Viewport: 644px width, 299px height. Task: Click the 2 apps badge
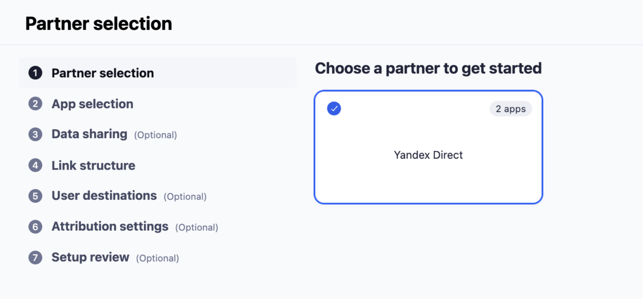pos(510,109)
